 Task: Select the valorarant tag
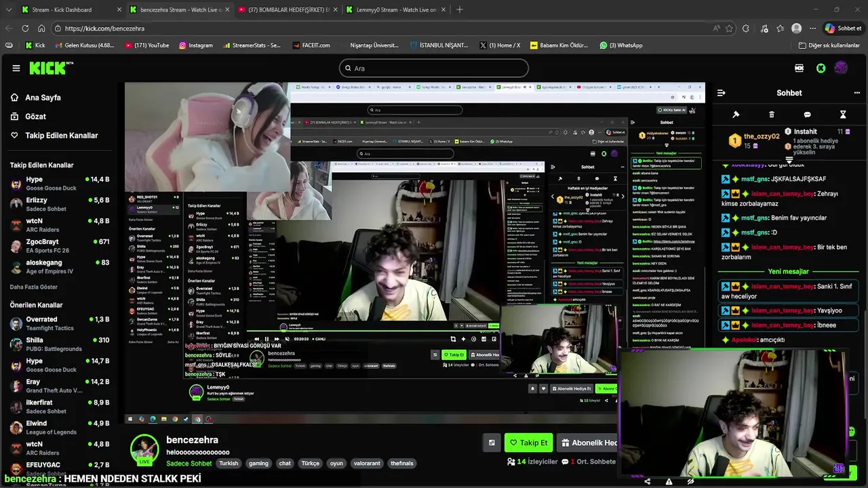367,464
